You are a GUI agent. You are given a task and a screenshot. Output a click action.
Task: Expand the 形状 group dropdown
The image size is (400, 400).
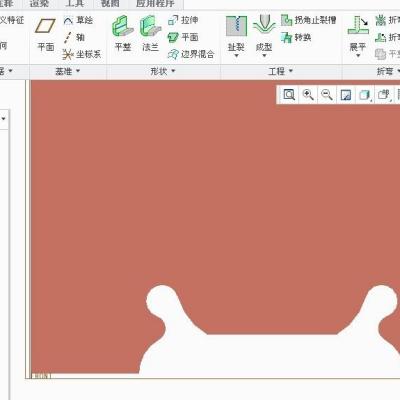pyautogui.click(x=163, y=71)
